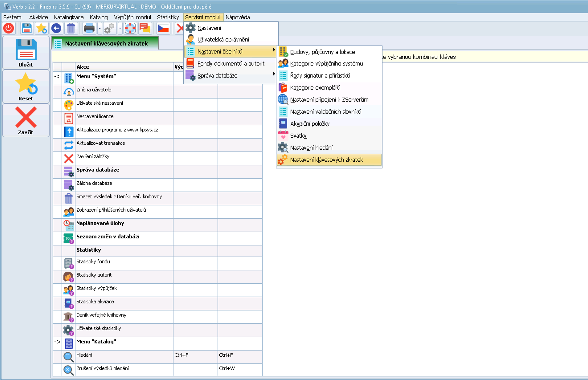588x380 pixels.
Task: Click the lifebuoy help icon in the toolbar
Action: coord(130,28)
